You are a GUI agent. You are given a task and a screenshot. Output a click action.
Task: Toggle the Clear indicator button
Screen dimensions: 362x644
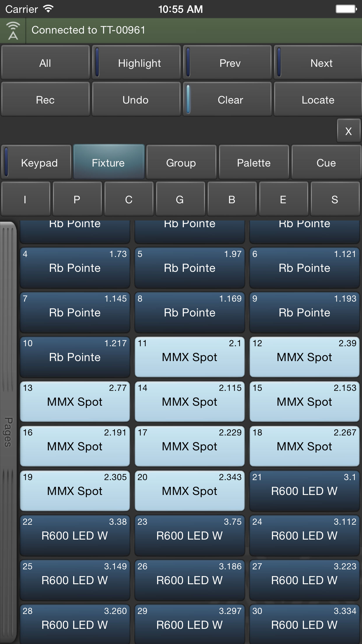coord(227,99)
